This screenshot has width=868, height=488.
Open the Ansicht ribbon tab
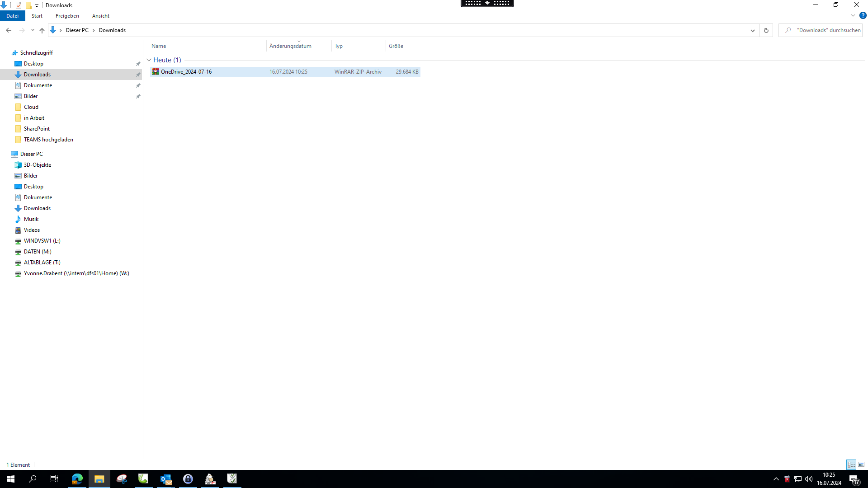(x=100, y=16)
